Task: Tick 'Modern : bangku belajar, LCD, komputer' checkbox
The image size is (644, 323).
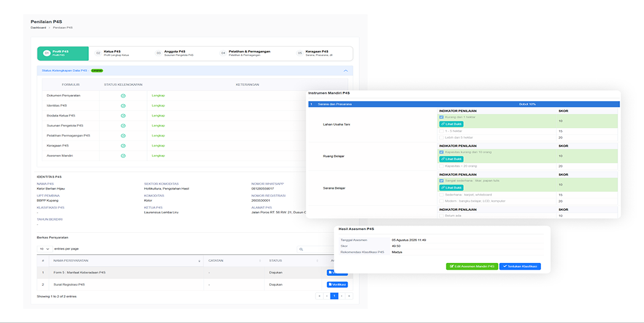Action: [x=442, y=201]
